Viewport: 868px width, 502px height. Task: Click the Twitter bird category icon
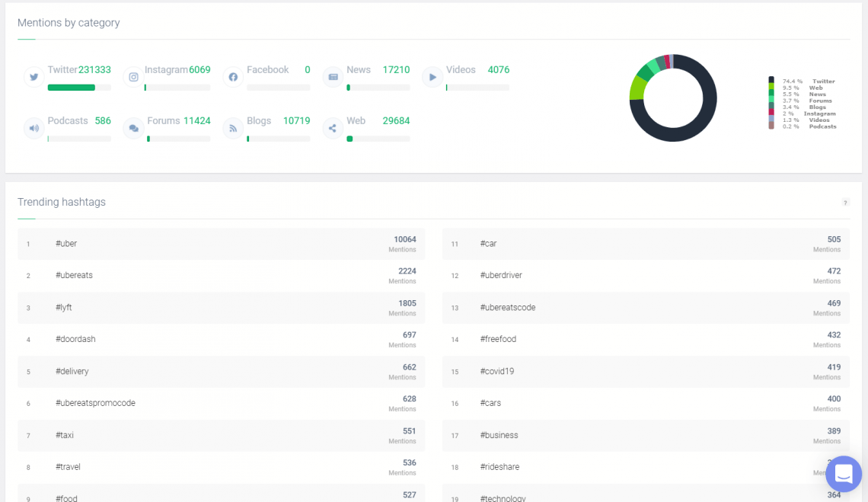click(x=34, y=77)
